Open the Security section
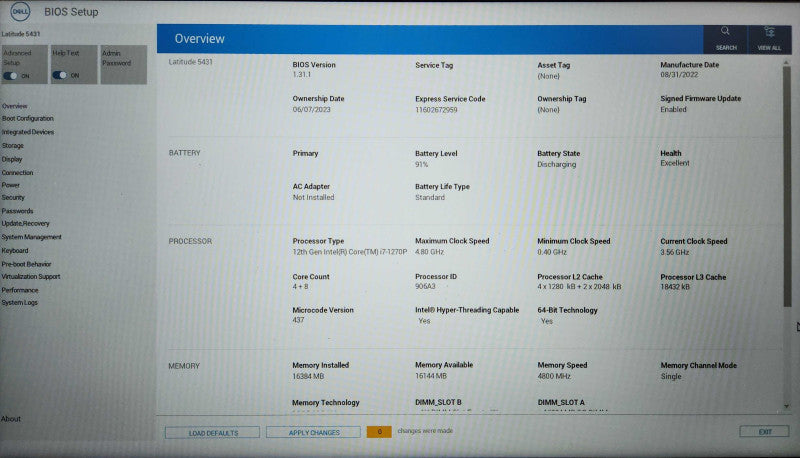The image size is (800, 458). [x=13, y=197]
